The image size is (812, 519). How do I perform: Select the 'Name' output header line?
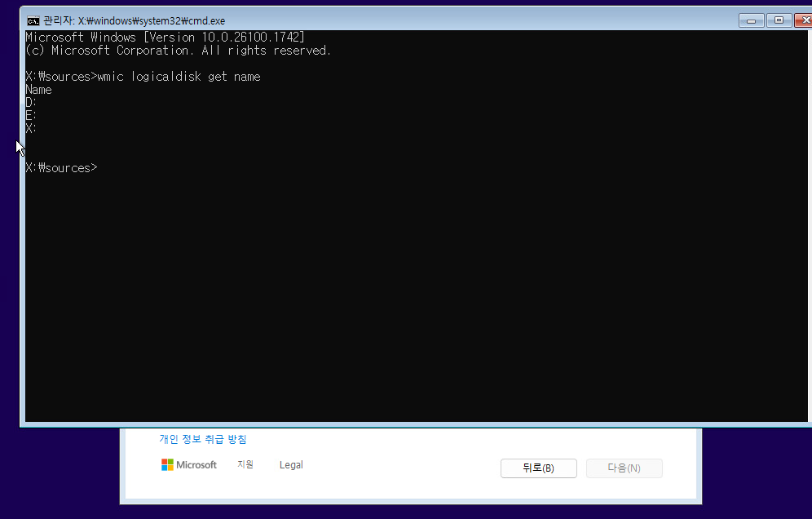[39, 90]
